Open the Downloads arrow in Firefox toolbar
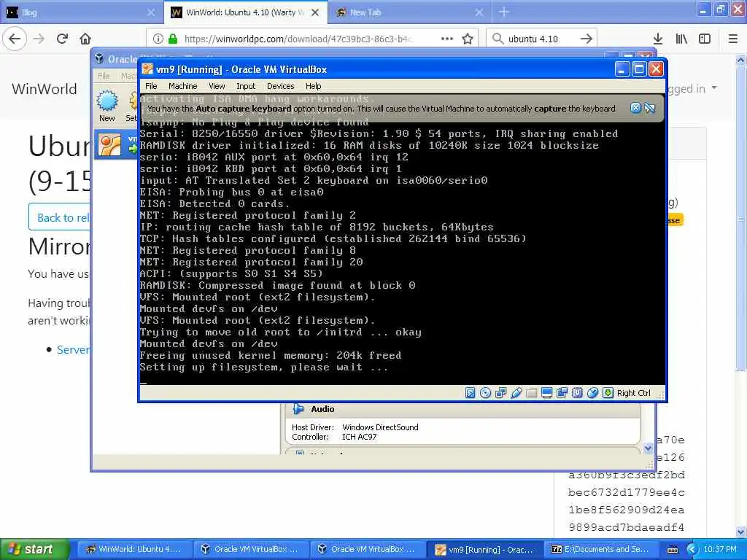747x560 pixels. pyautogui.click(x=658, y=39)
